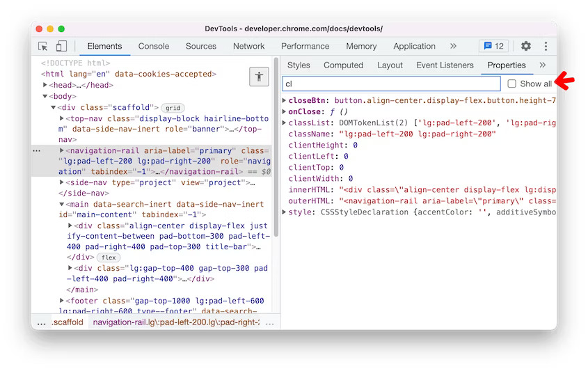
Task: Open the 12 issues message counter
Action: pyautogui.click(x=493, y=46)
